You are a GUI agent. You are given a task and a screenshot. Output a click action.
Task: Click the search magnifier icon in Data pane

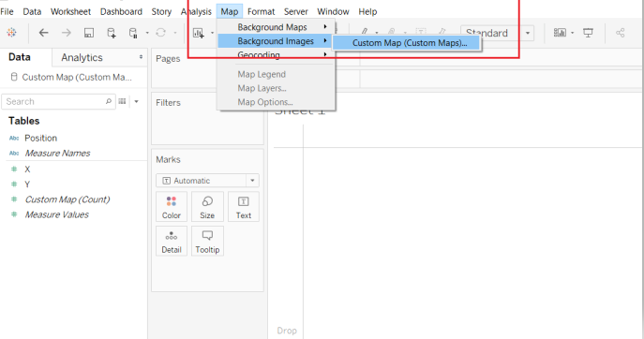[109, 101]
